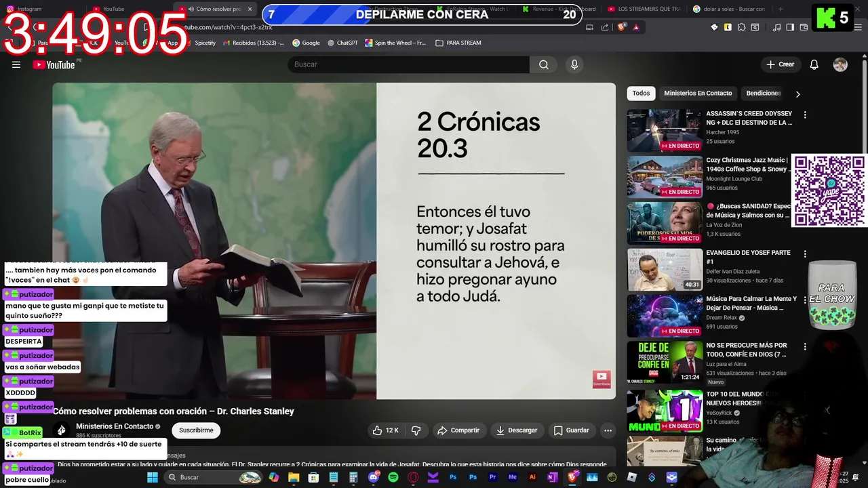Image resolution: width=868 pixels, height=488 pixels.
Task: Open File Explorer from the taskbar
Action: 294,478
